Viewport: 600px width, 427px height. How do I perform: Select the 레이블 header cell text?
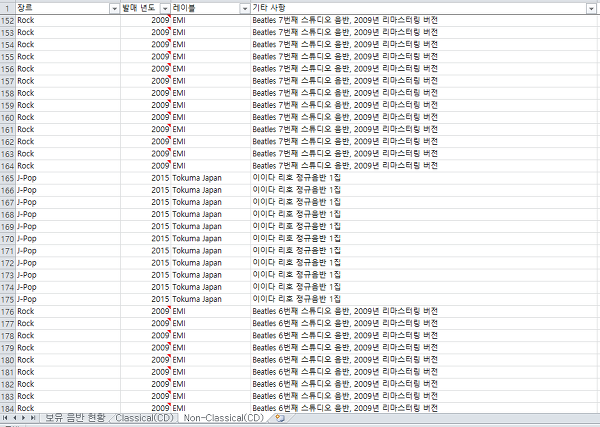[184, 8]
